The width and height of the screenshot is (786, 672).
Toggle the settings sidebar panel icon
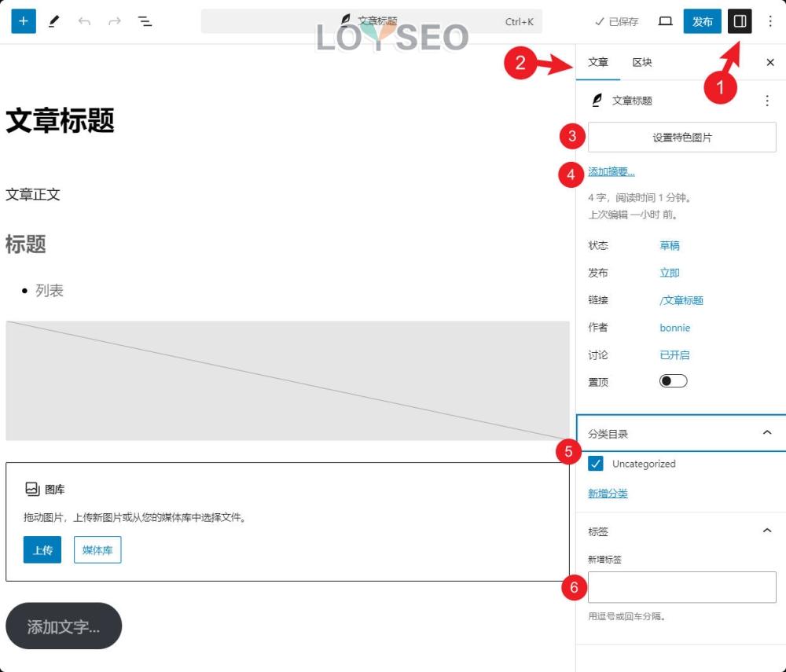pyautogui.click(x=739, y=21)
